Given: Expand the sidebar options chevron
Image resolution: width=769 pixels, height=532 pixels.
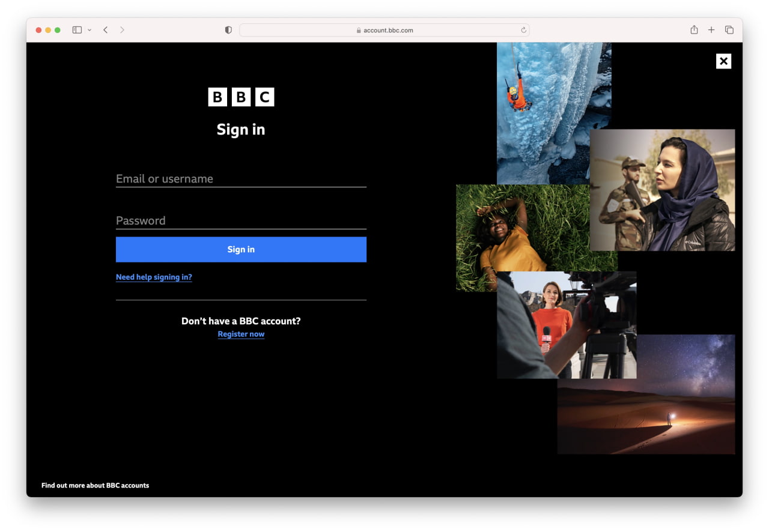Looking at the screenshot, I should tap(90, 29).
